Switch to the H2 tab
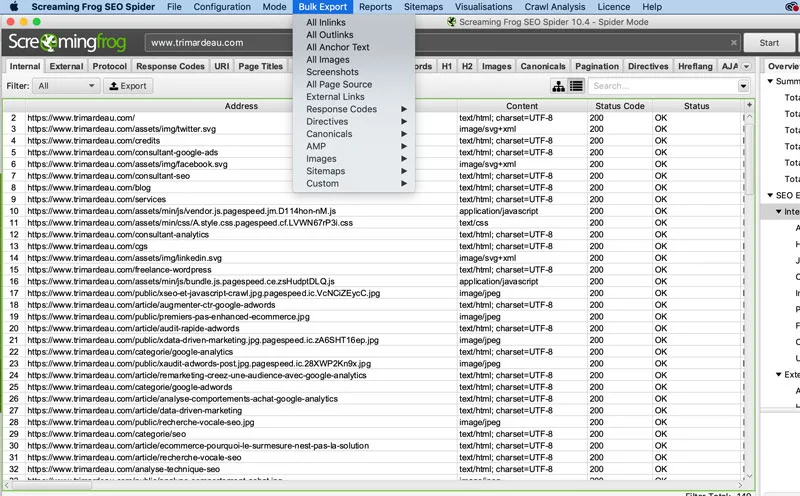This screenshot has height=496, width=800. point(467,66)
